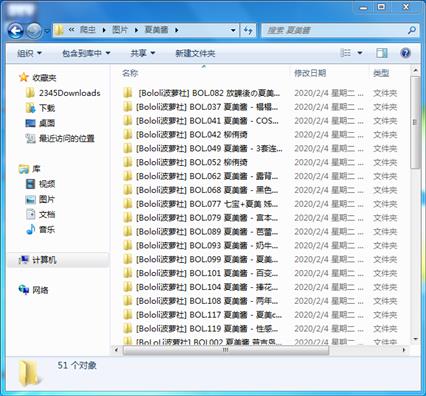Screen dimensions: 426x396
Task: Click the folder icon of BOL.117
Action: pyautogui.click(x=127, y=315)
